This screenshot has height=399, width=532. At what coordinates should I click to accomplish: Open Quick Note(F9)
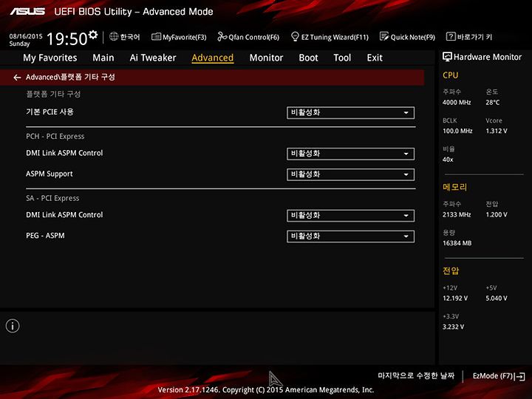(x=407, y=37)
